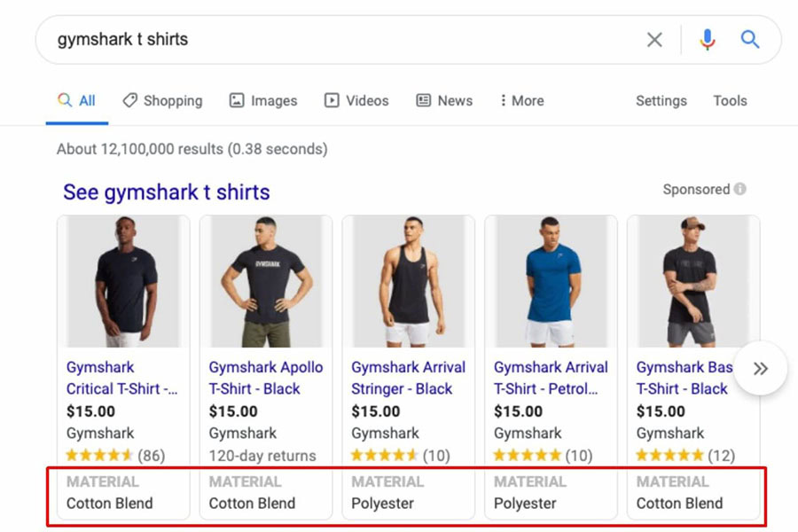The height and width of the screenshot is (532, 798).
Task: Show more products with the double-arrow button
Action: click(761, 368)
